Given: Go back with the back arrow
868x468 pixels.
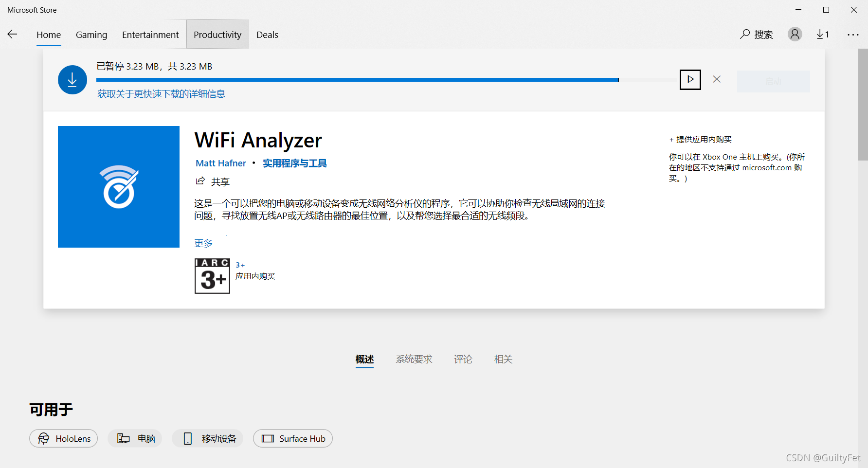Looking at the screenshot, I should point(13,34).
